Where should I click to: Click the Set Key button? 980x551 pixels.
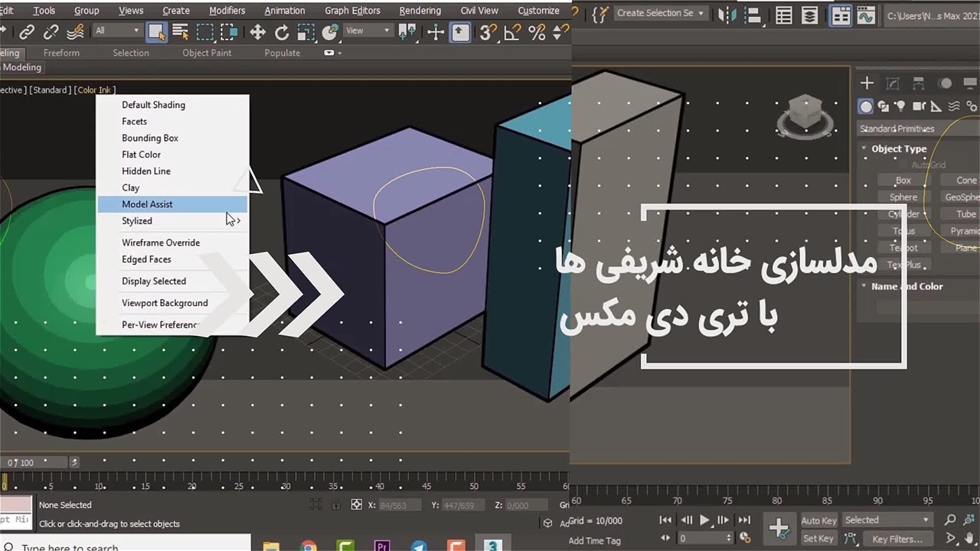(x=818, y=539)
